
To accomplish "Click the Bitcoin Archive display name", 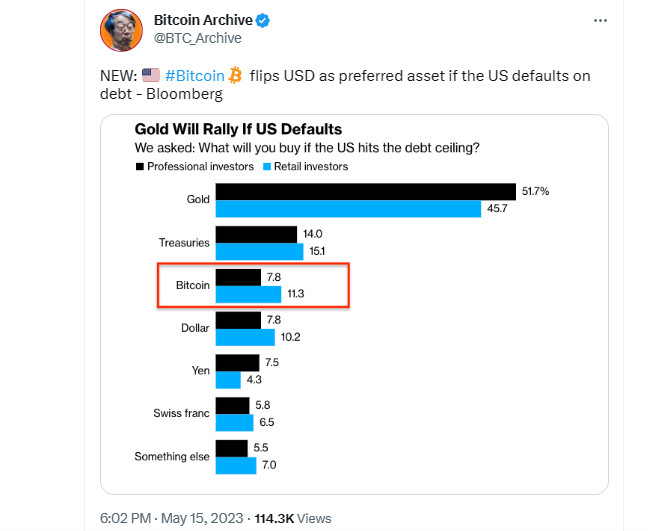I will pyautogui.click(x=204, y=21).
